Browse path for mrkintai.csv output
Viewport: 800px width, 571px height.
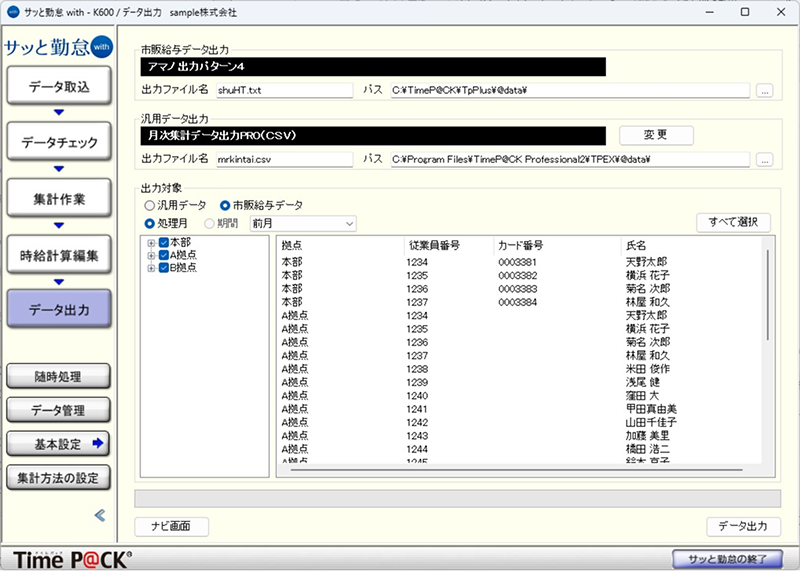[764, 160]
